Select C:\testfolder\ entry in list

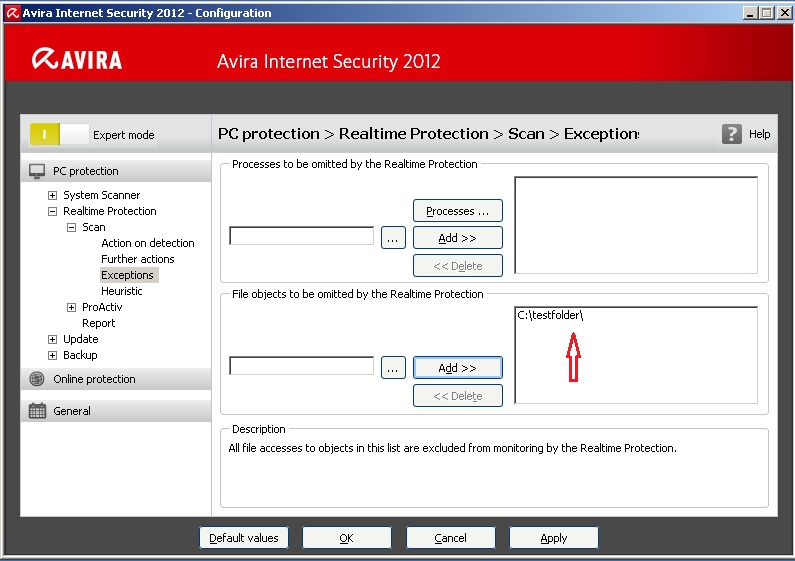click(550, 315)
